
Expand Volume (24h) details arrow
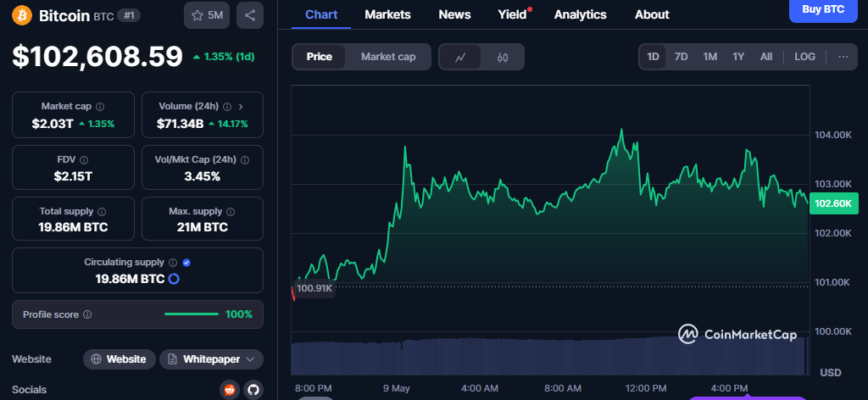pos(241,106)
